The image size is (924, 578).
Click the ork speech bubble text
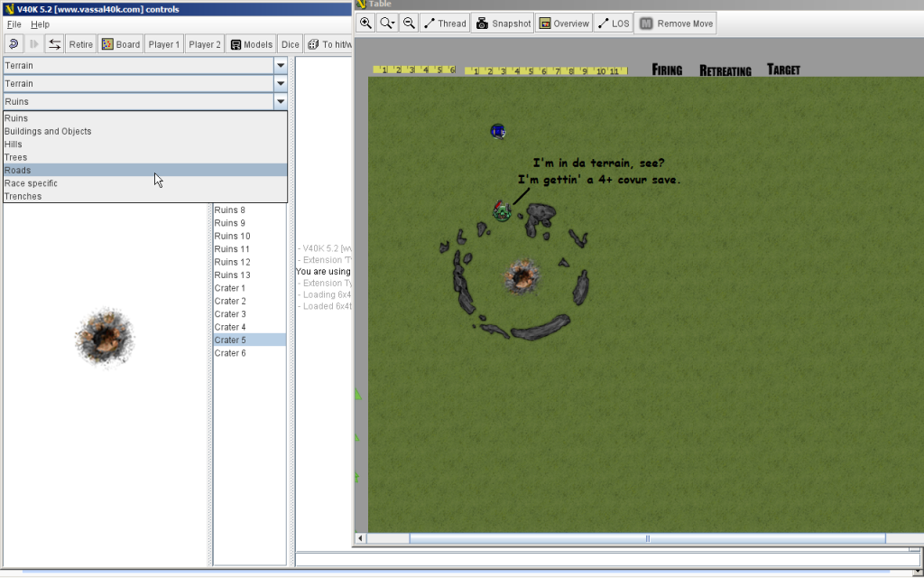click(599, 171)
